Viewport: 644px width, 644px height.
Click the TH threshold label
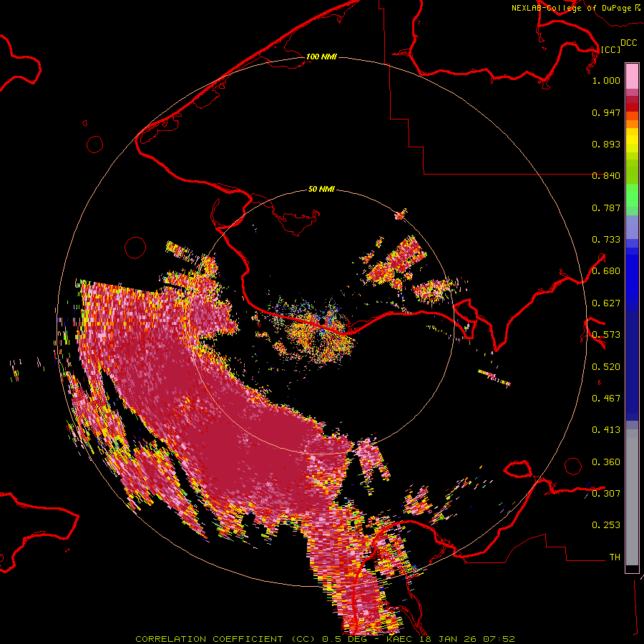[x=615, y=557]
